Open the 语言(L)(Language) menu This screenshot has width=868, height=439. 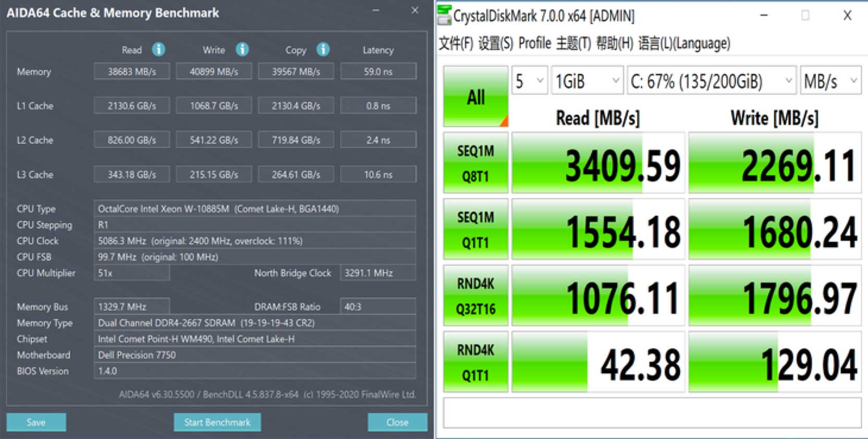[x=684, y=43]
